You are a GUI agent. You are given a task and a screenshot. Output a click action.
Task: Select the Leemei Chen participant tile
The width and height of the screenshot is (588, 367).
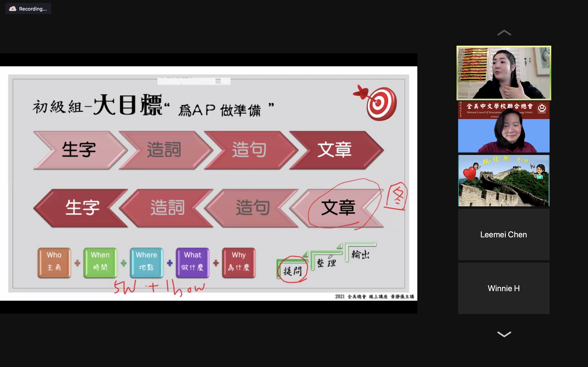click(503, 234)
